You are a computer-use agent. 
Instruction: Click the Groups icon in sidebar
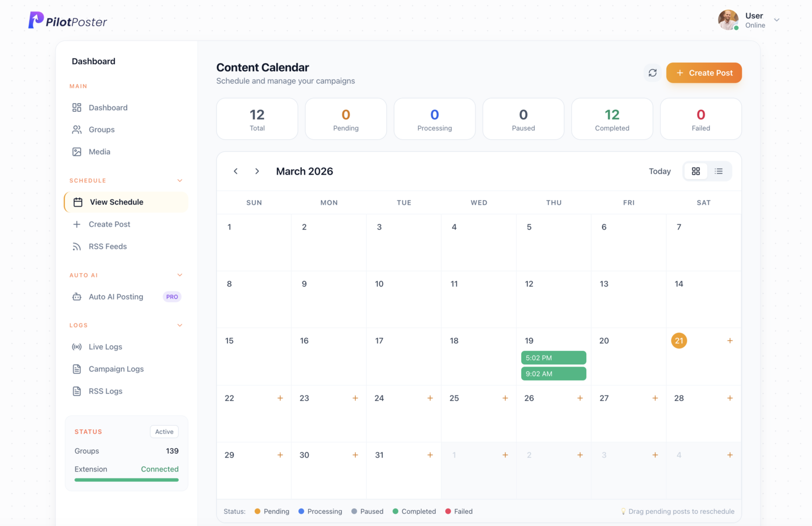click(x=77, y=129)
